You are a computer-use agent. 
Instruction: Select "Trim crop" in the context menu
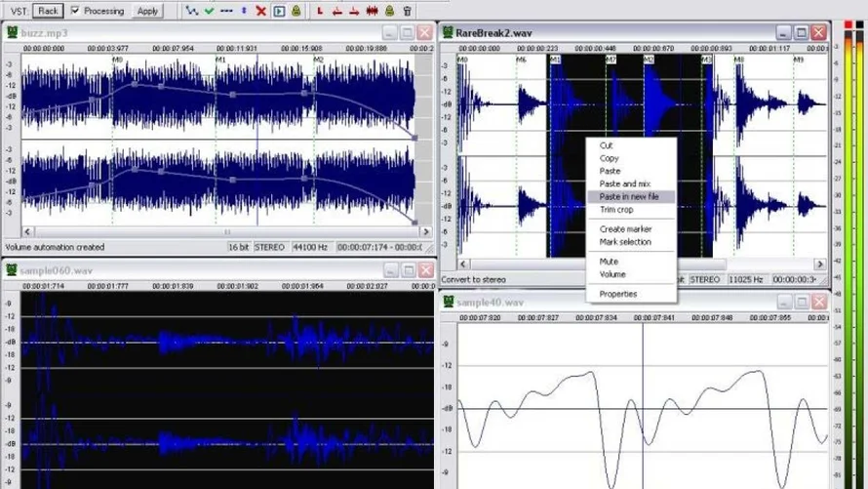click(x=615, y=210)
